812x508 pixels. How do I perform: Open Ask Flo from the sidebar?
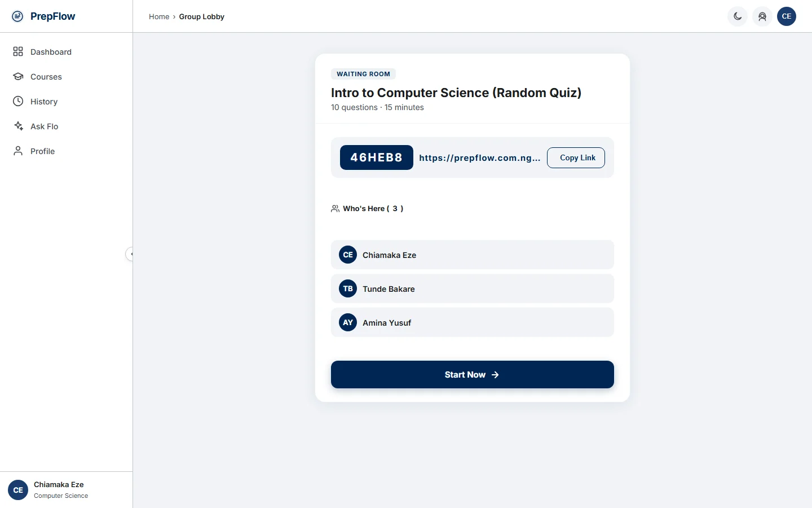click(x=67, y=126)
